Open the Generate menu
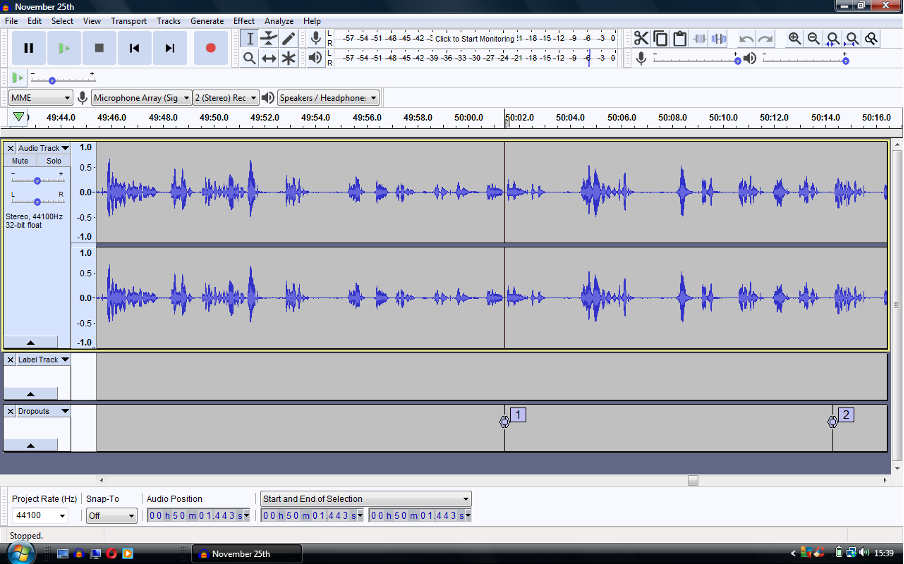904x564 pixels. pyautogui.click(x=207, y=21)
